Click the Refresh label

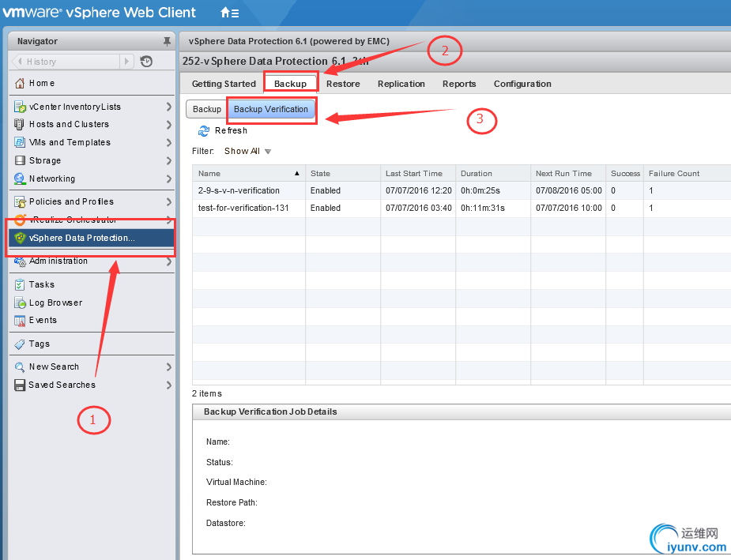pos(231,131)
